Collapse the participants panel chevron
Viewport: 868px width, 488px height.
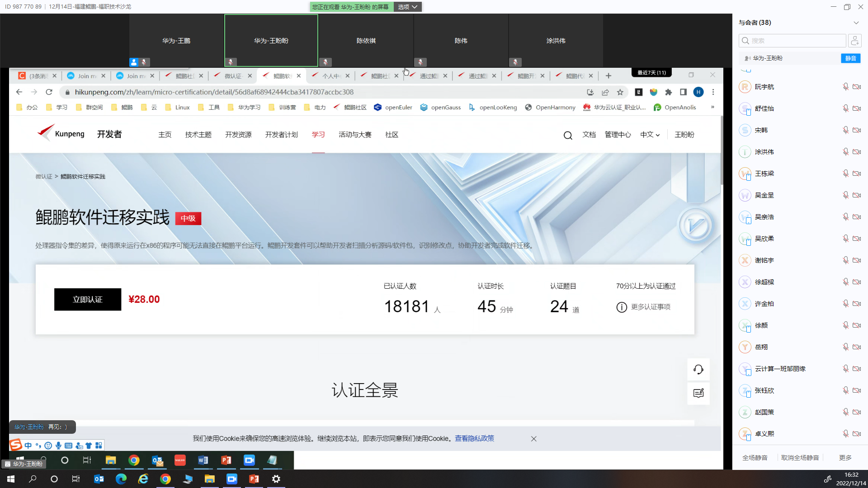pyautogui.click(x=856, y=23)
